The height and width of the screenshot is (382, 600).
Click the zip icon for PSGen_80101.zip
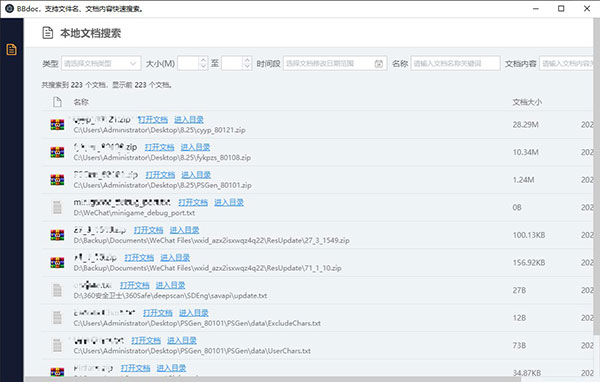pyautogui.click(x=57, y=180)
